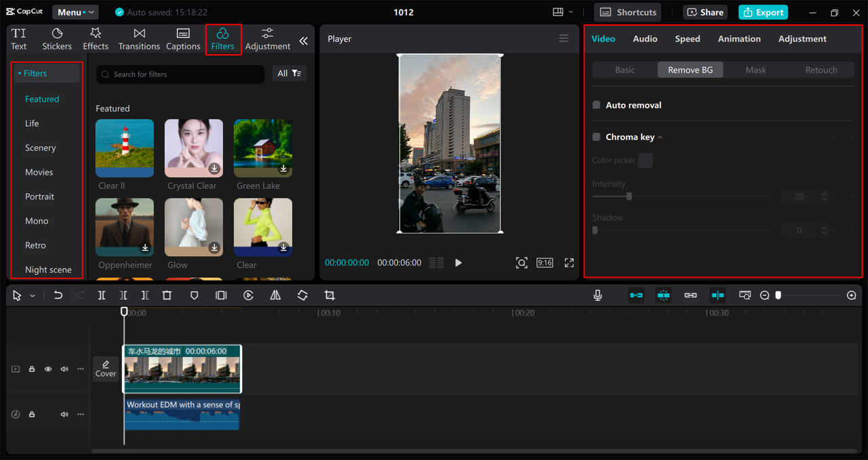
Task: Open the Adjustment panel in media toolbar
Action: click(x=268, y=39)
